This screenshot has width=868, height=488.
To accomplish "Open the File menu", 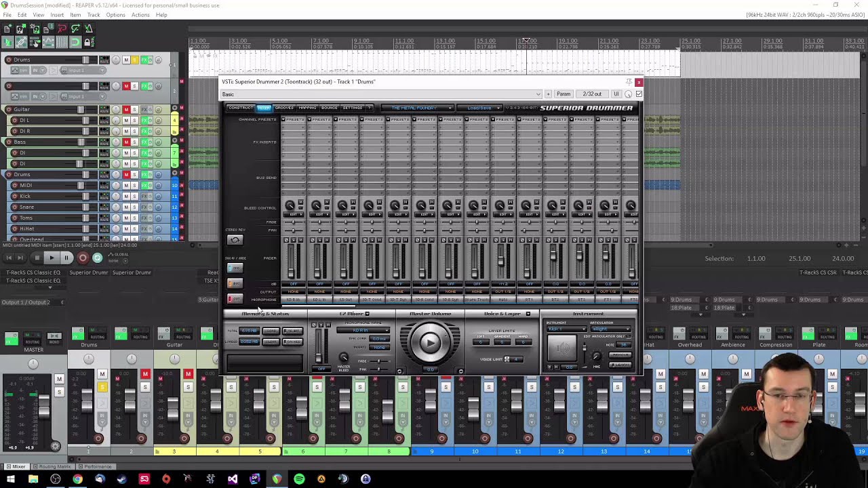I will [7, 15].
